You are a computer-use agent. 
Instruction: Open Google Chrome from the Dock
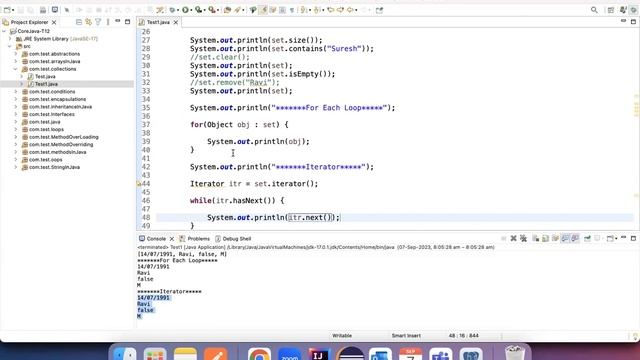259,354
